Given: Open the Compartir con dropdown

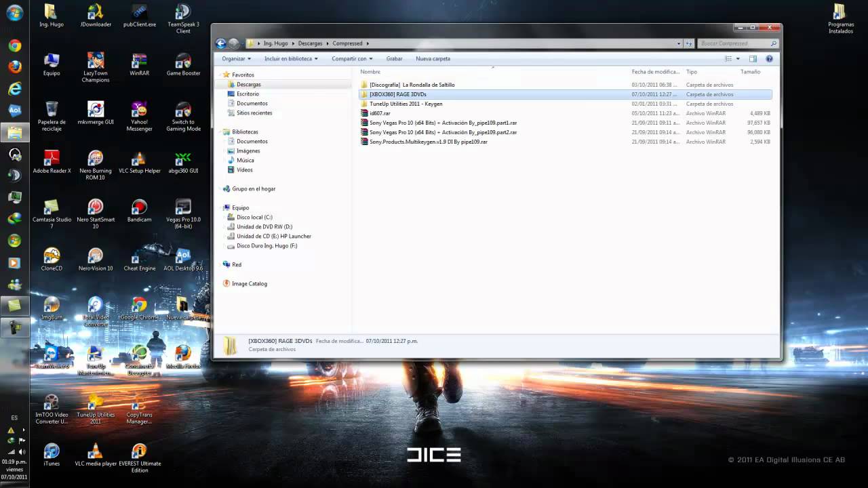Looking at the screenshot, I should point(352,59).
